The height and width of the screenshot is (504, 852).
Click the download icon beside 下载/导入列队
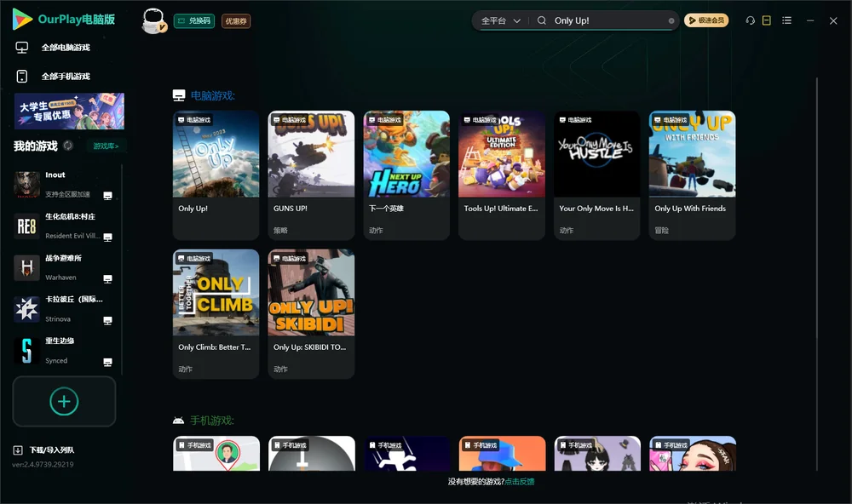click(18, 450)
